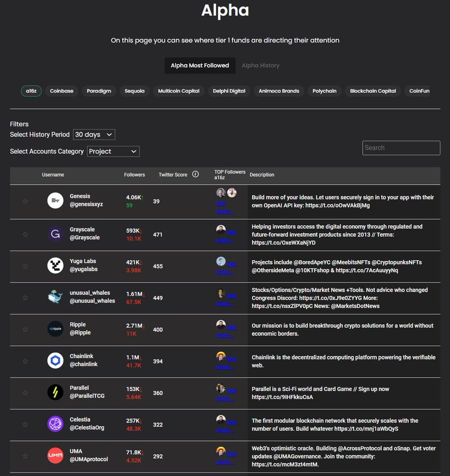
Task: Select the Coinbase fund chip
Action: [62, 91]
